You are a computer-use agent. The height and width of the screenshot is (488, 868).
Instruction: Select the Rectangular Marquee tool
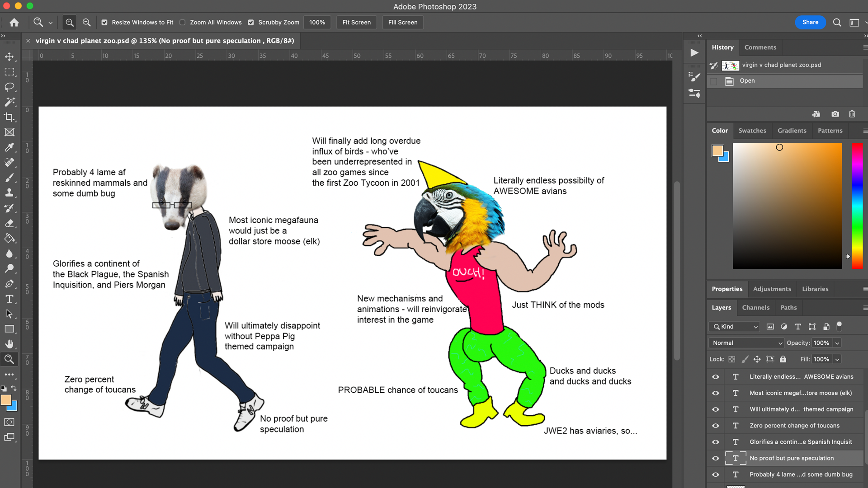pos(9,72)
